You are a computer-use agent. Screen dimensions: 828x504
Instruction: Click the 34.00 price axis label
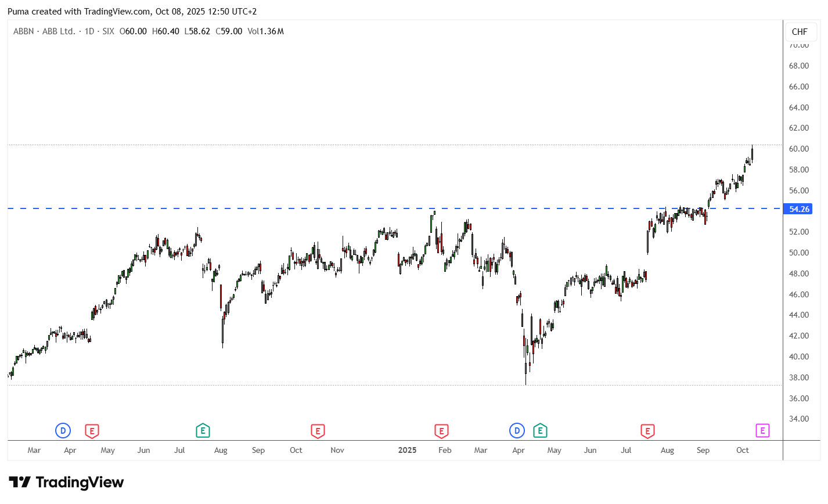pyautogui.click(x=799, y=419)
